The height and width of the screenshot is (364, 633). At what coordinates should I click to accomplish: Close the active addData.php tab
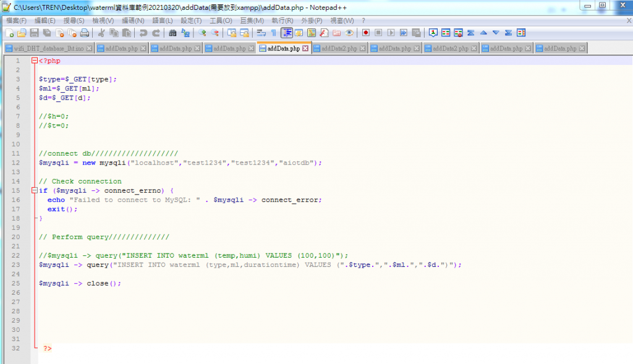point(305,48)
